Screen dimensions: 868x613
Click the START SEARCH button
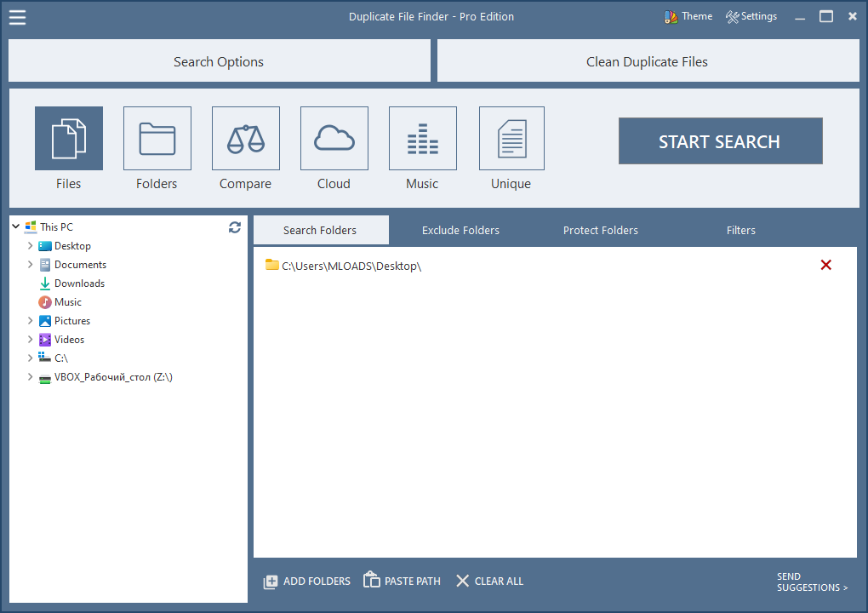(x=720, y=141)
